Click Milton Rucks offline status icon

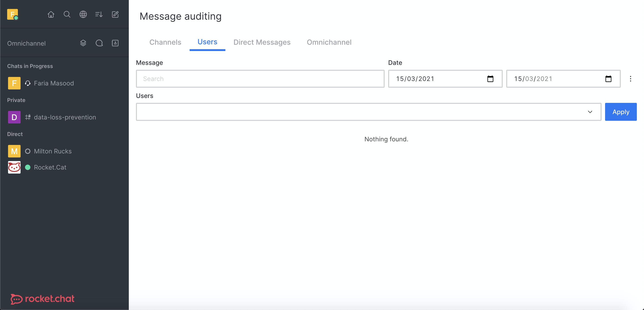(28, 151)
